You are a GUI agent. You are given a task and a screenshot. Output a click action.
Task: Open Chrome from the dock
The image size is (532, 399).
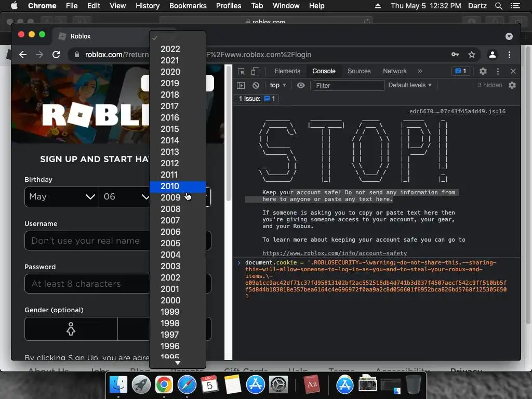click(164, 385)
